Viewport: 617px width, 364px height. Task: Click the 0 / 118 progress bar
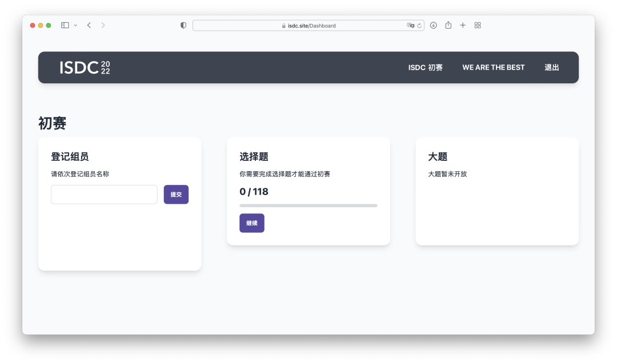[x=308, y=205]
